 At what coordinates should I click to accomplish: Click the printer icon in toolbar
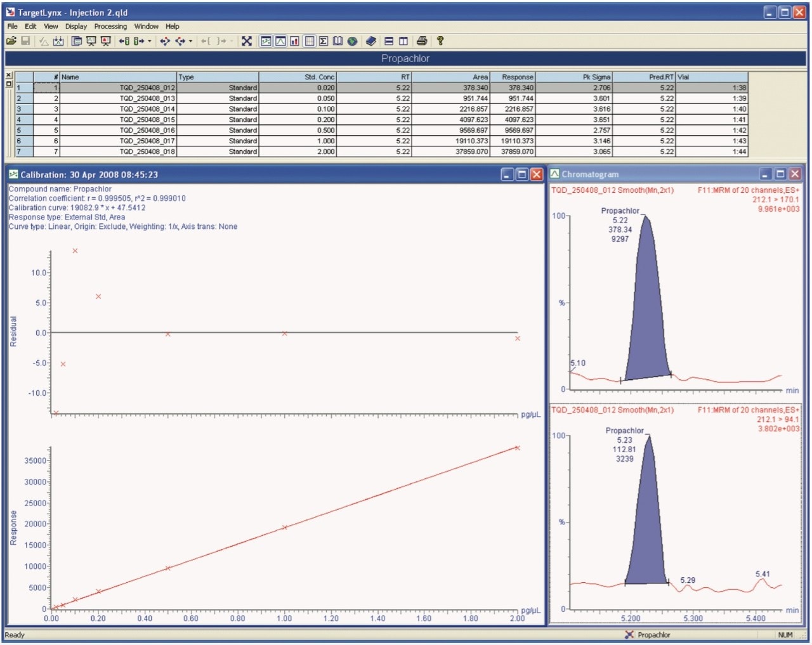(422, 41)
